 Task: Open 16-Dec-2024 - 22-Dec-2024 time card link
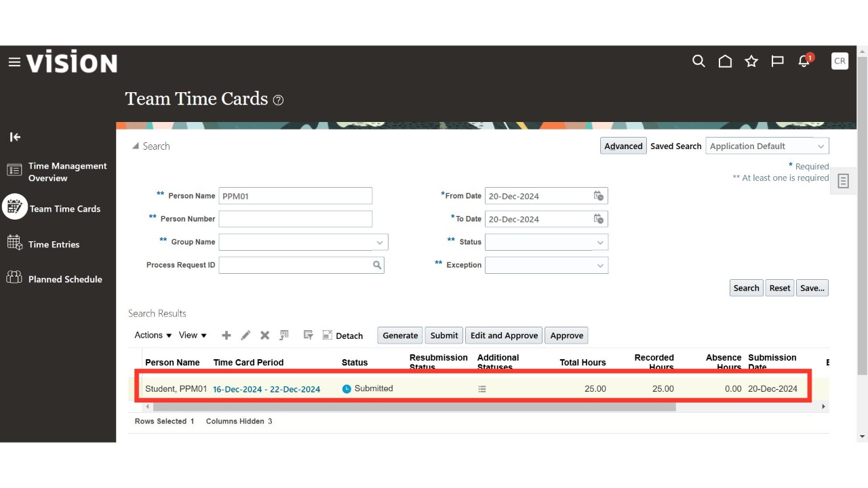pos(267,389)
